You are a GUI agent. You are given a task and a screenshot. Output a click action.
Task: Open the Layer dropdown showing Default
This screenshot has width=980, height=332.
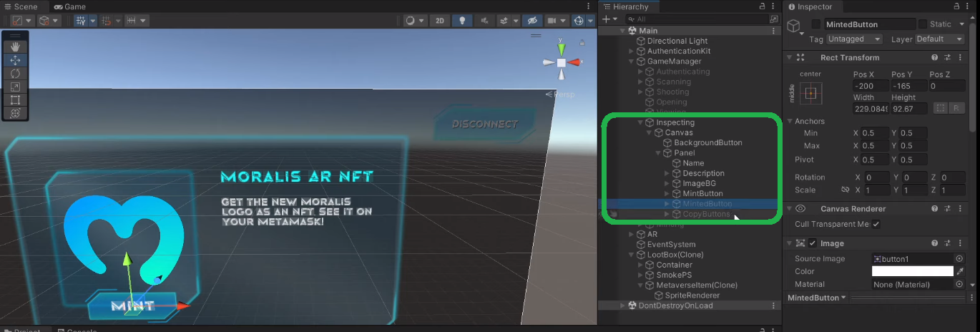click(939, 39)
